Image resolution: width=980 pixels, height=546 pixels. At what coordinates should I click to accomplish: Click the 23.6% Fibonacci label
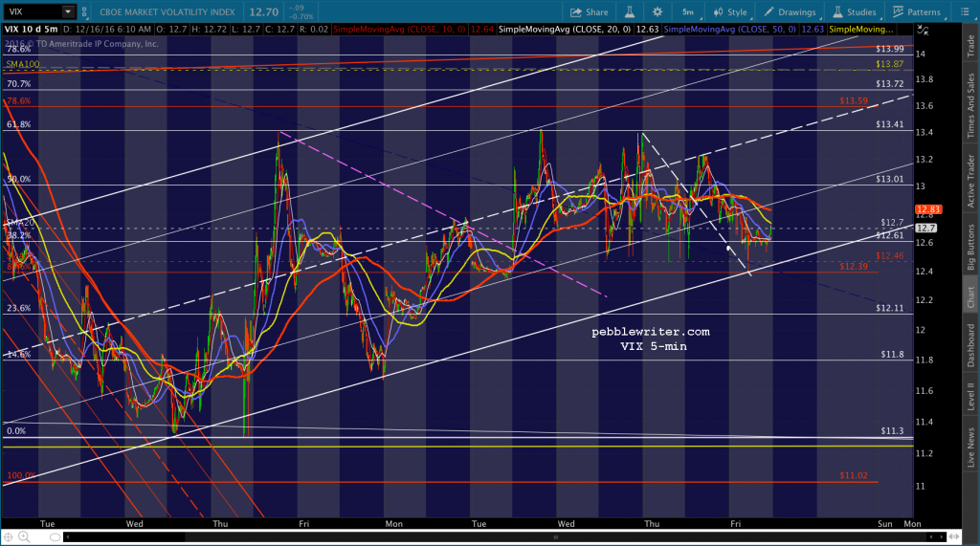click(x=19, y=308)
